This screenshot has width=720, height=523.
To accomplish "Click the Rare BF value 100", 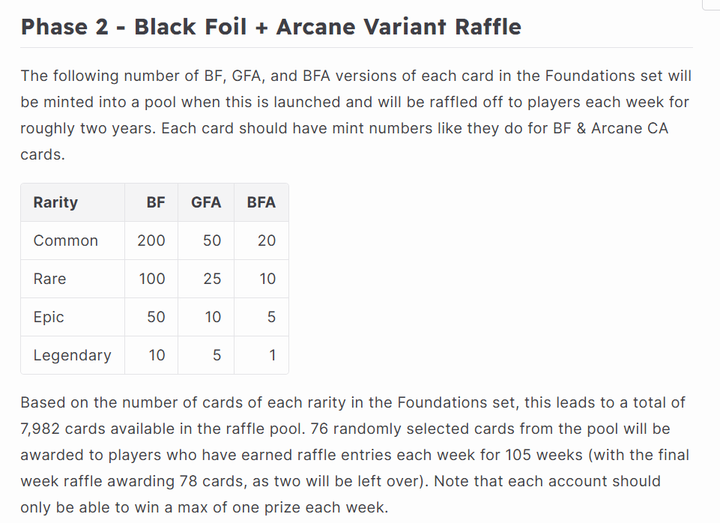I will (x=152, y=279).
